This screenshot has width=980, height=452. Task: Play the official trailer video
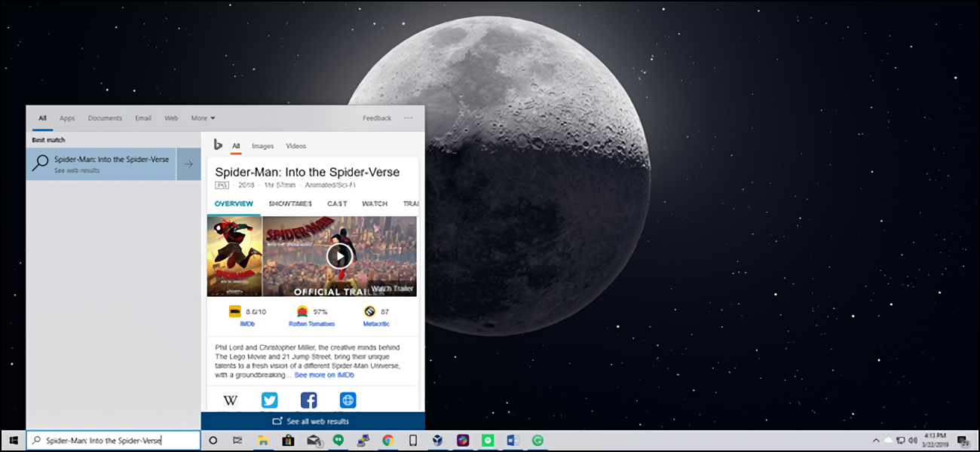(339, 256)
